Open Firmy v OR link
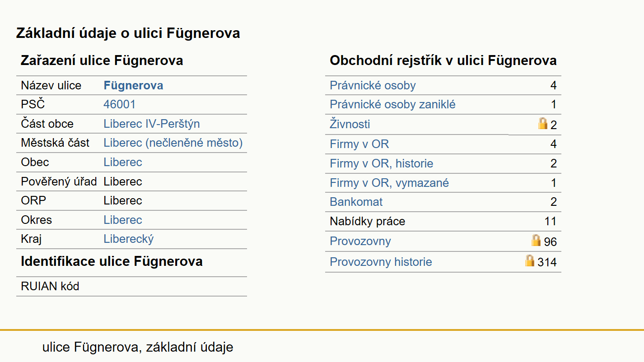The height and width of the screenshot is (362, 644). pyautogui.click(x=359, y=144)
